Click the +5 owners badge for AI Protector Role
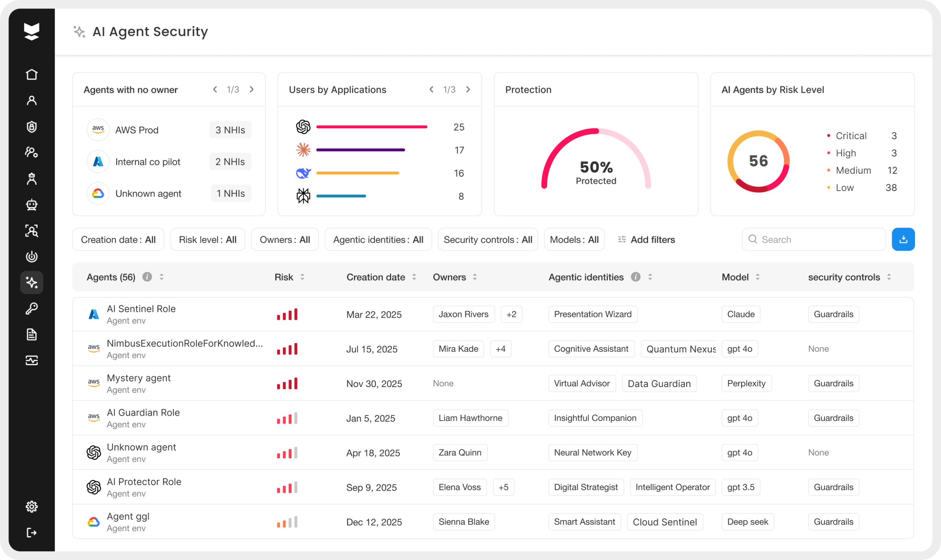Screen dimensions: 941x560 coord(503,487)
